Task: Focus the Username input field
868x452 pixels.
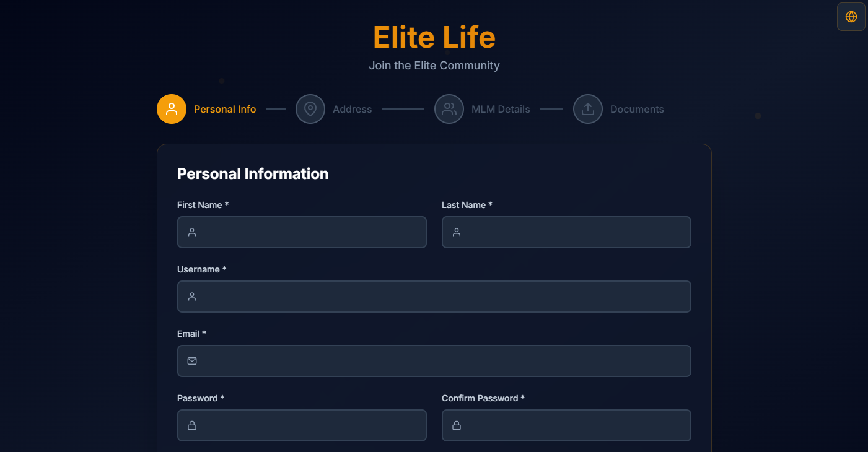Action: point(434,297)
